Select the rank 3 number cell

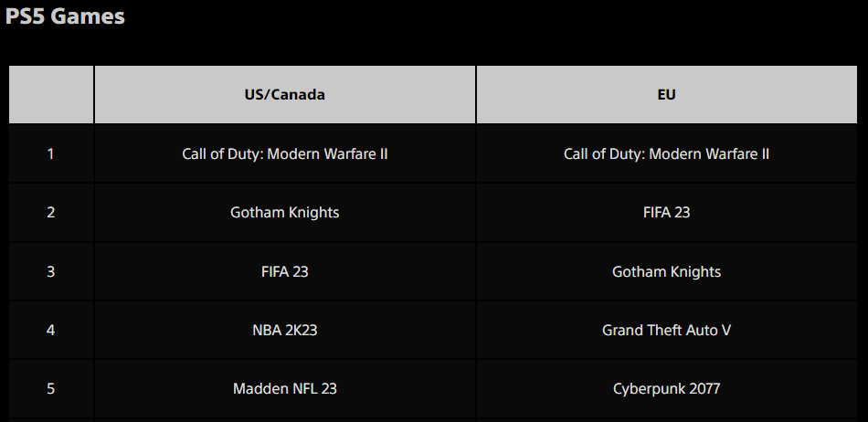(51, 271)
